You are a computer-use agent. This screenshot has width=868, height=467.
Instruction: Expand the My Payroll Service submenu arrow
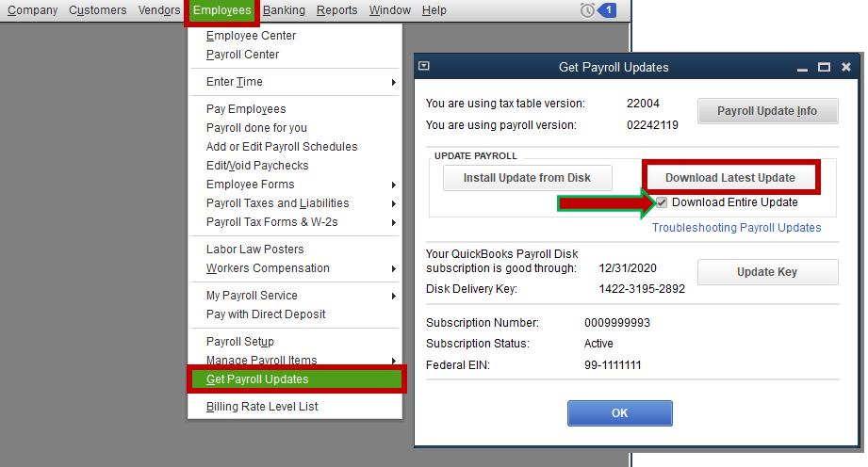394,296
